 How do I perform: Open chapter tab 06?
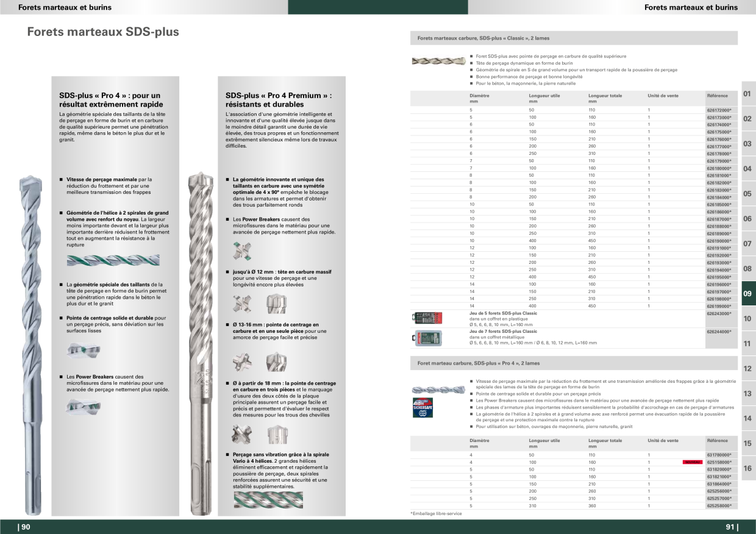pos(747,219)
